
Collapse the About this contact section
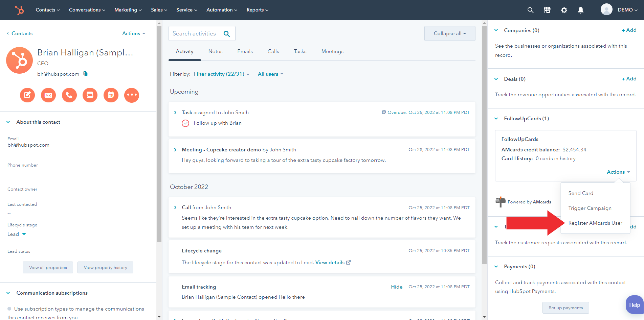point(8,122)
